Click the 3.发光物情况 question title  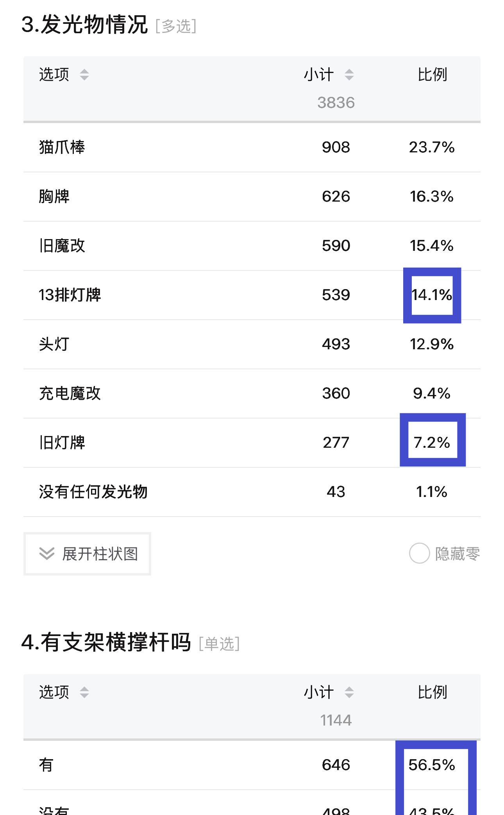click(x=85, y=25)
